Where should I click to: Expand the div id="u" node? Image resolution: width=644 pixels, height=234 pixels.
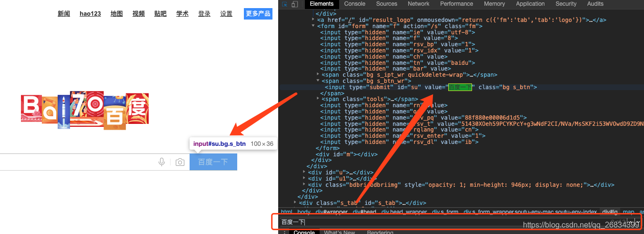(x=304, y=173)
